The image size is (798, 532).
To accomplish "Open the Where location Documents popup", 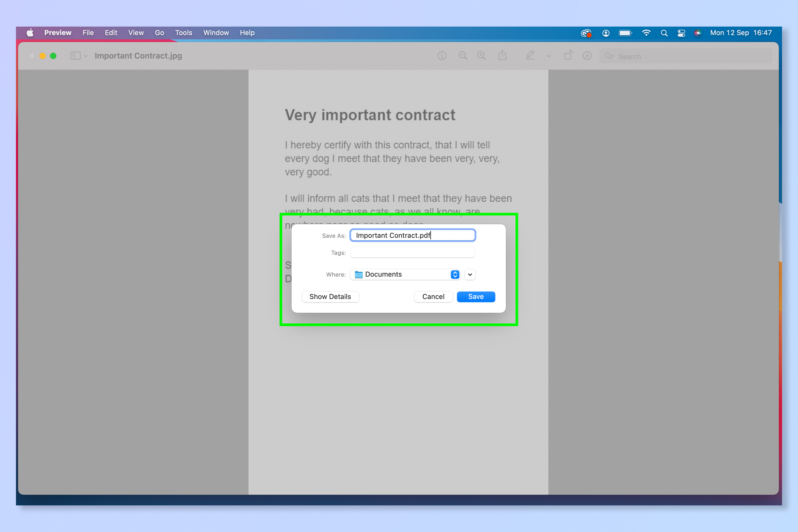I will (x=405, y=275).
